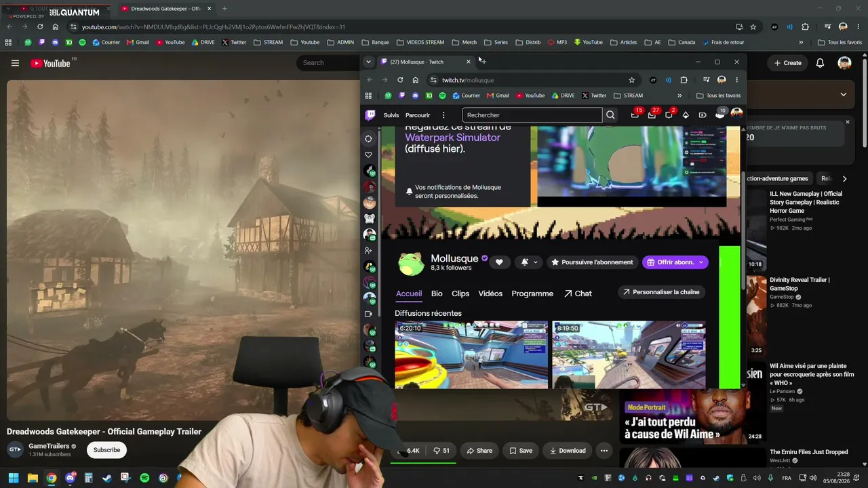The height and width of the screenshot is (488, 868).
Task: Click the Waterpark Simulator link
Action: coord(452,138)
